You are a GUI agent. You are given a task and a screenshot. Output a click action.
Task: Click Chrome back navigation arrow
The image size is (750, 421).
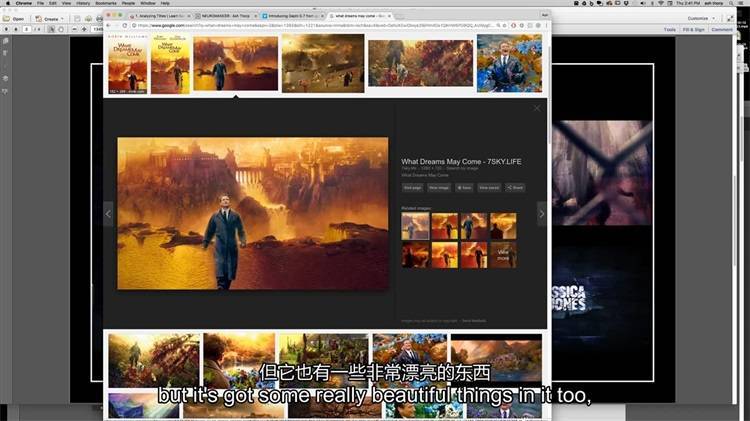(109, 25)
